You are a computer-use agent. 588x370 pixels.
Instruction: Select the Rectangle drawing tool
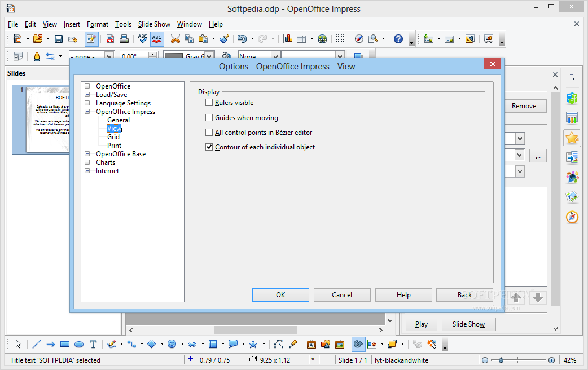point(65,344)
